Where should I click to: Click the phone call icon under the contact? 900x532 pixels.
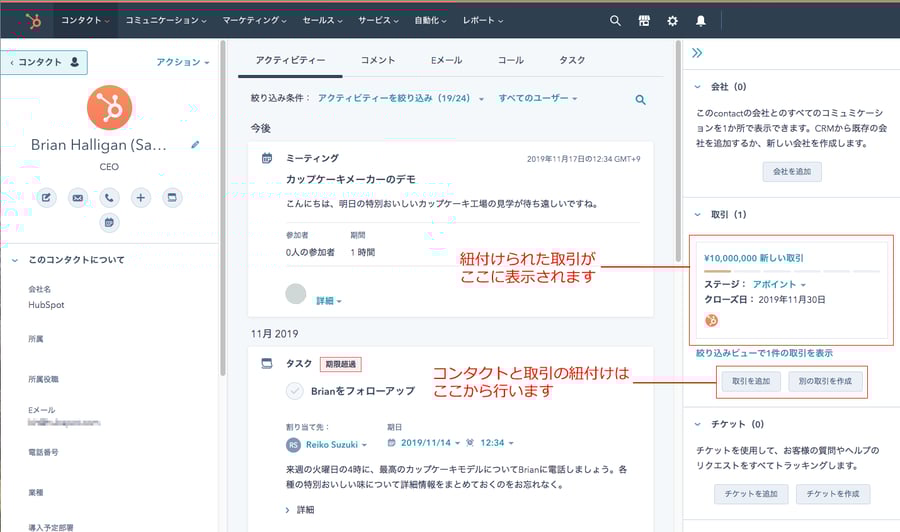click(x=109, y=198)
